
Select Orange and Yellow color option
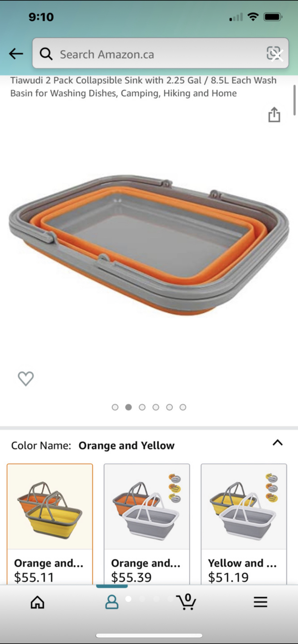(50, 524)
